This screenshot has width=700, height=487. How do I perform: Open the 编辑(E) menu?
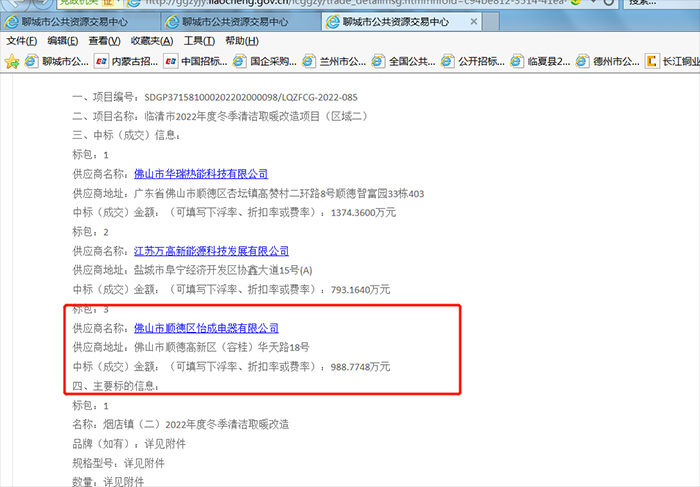coord(63,41)
